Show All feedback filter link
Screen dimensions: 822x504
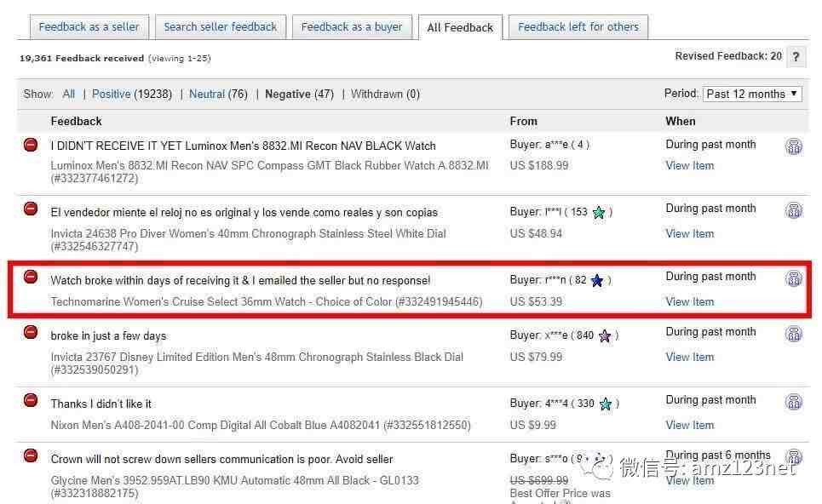coord(69,94)
